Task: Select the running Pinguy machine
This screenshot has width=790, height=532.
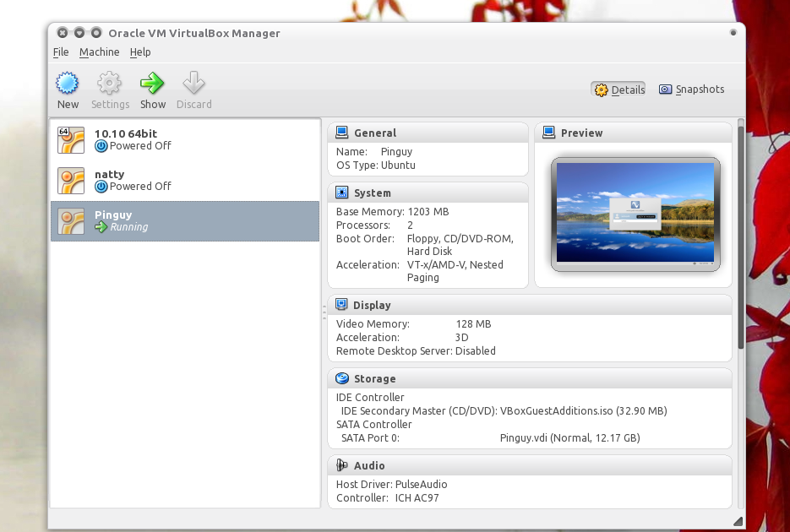Action: 185,221
